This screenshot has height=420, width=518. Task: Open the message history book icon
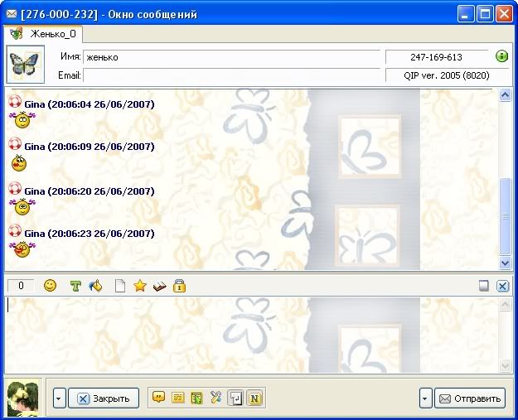click(x=160, y=287)
